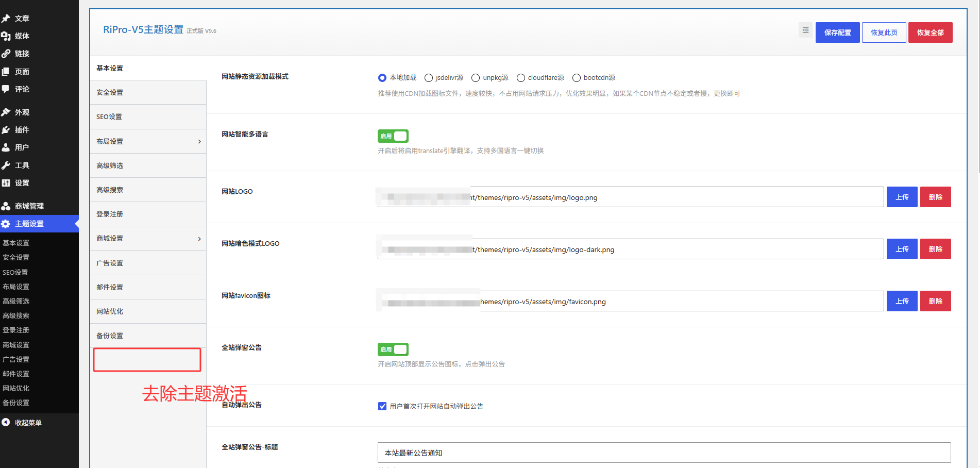Screen dimensions: 980x468
Task: Open 高级筛选 in the dark admin submenu
Action: [16, 301]
